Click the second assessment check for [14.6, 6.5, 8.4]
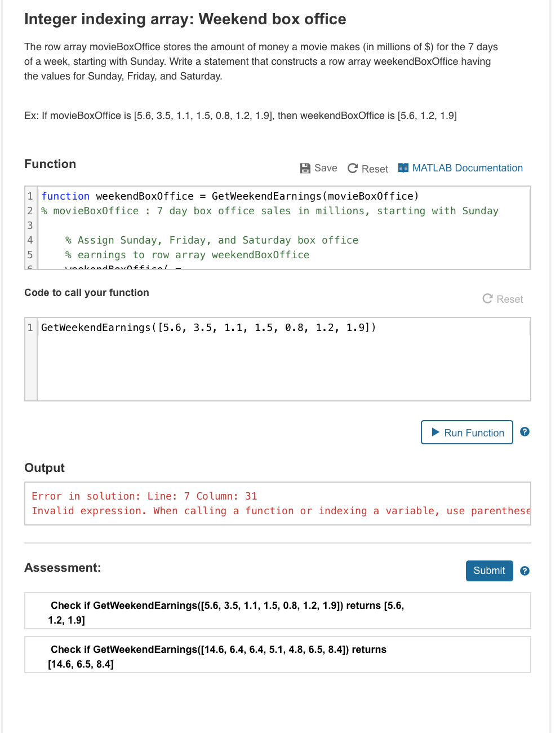The image size is (560, 733). [277, 655]
